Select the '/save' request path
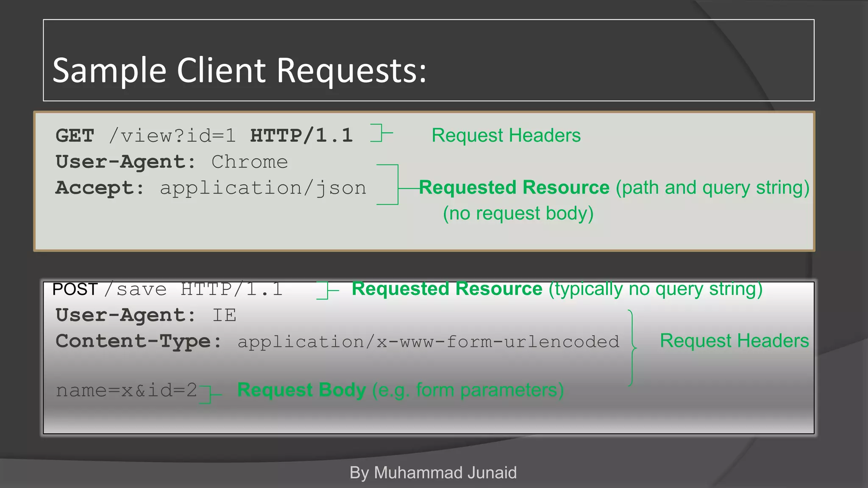Image resolution: width=868 pixels, height=488 pixels. [x=136, y=290]
